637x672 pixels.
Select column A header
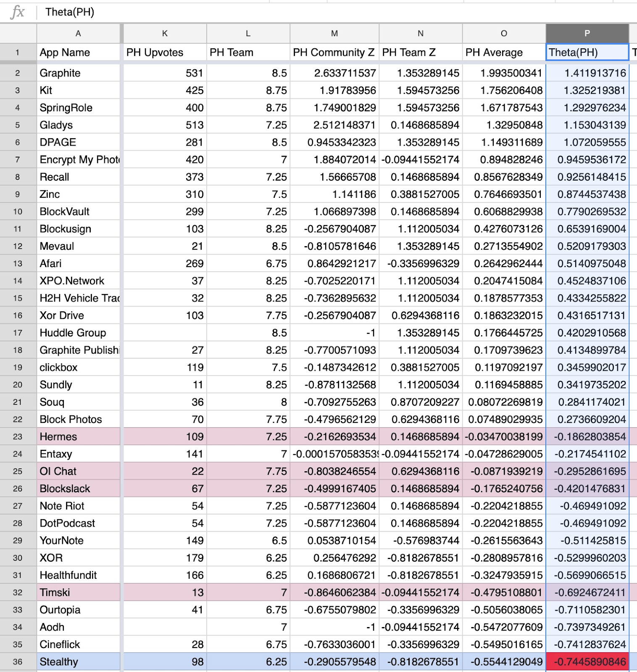pyautogui.click(x=79, y=33)
